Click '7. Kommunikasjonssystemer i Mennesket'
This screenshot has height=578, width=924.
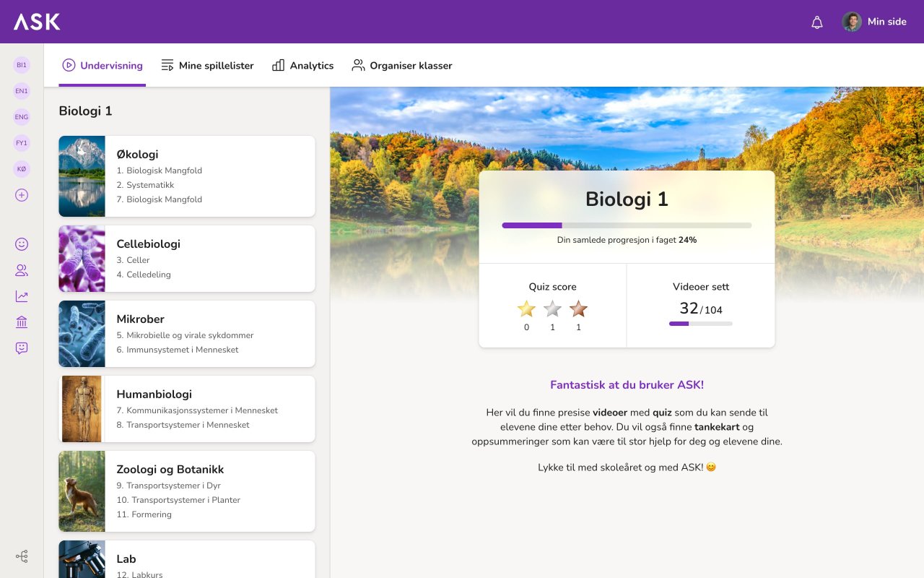click(x=197, y=410)
